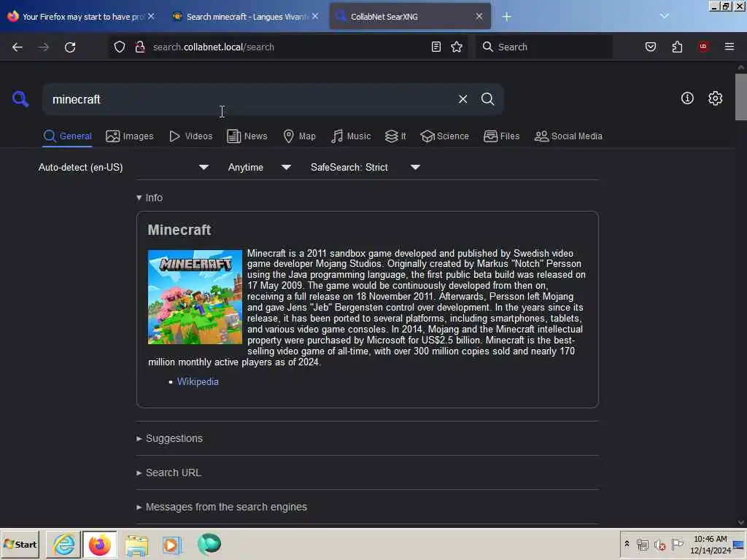Show hidden system tray icons
The height and width of the screenshot is (560, 747).
627,544
